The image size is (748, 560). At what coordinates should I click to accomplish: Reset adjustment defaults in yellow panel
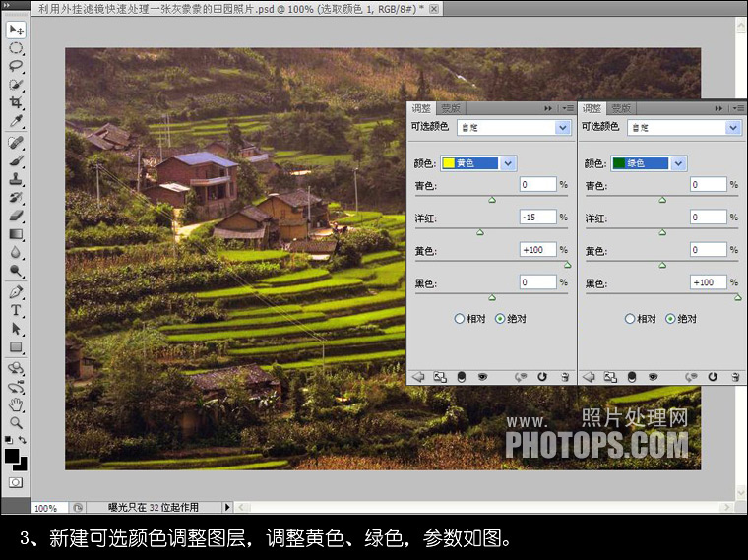click(542, 377)
